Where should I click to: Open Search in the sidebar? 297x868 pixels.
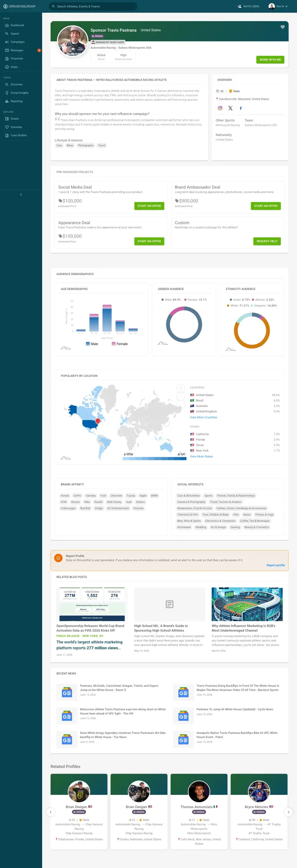point(21,34)
